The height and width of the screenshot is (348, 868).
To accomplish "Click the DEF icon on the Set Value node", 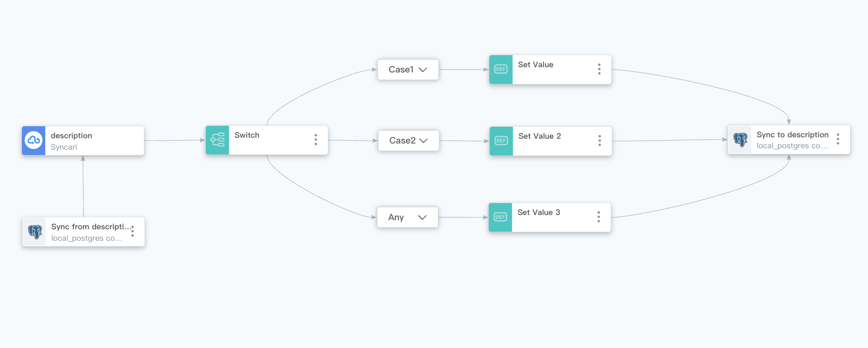I will click(x=500, y=69).
